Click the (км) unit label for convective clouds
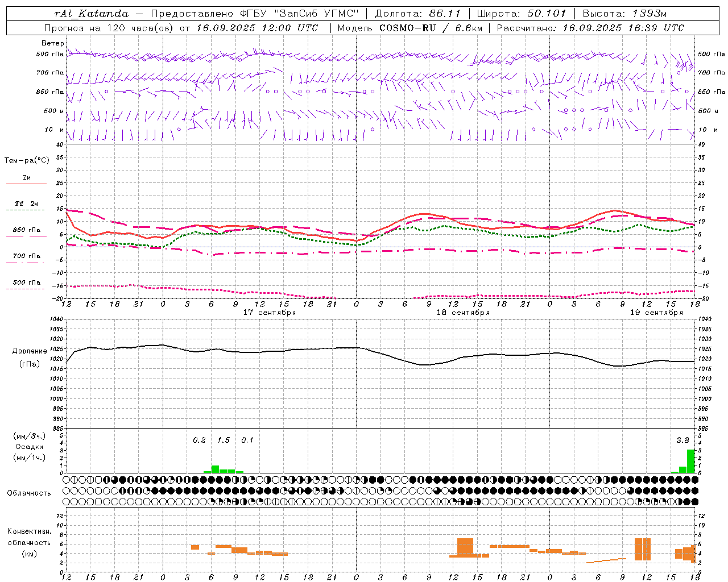728x582 pixels. [29, 554]
